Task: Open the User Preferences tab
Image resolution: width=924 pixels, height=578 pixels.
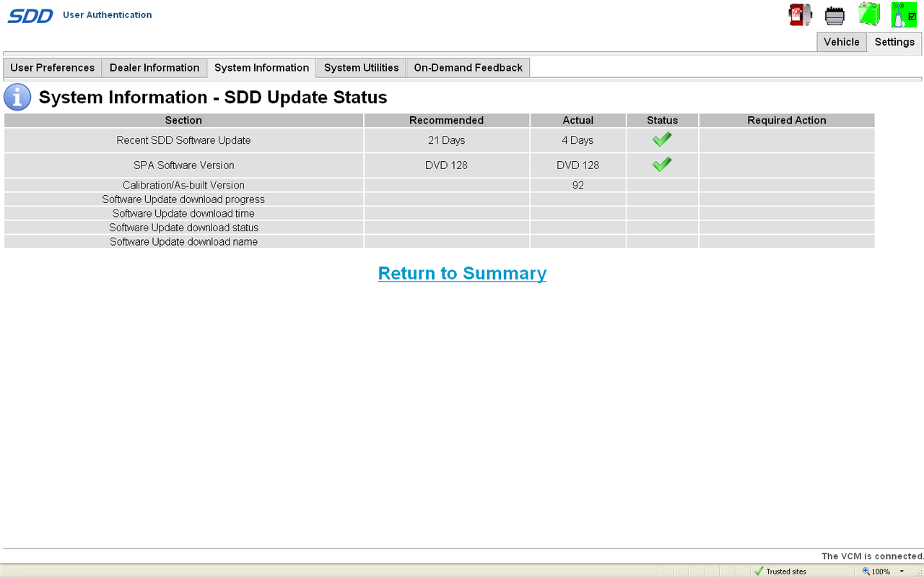Action: (x=52, y=68)
